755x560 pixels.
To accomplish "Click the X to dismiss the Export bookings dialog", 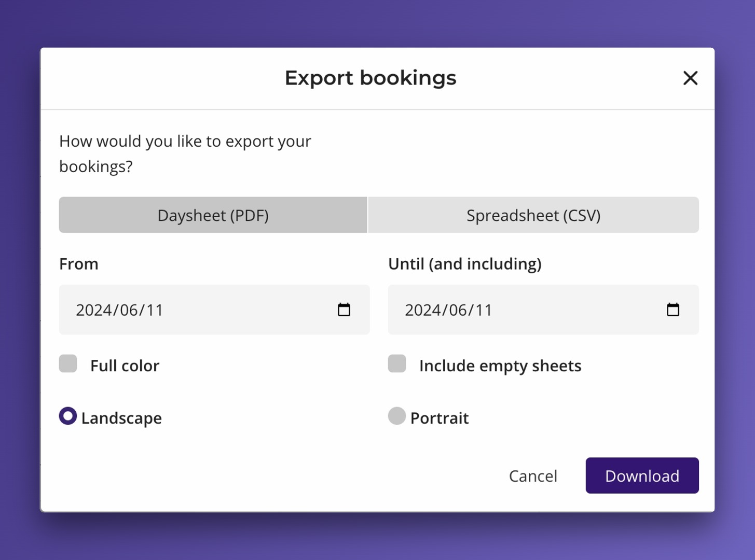I will 690,78.
